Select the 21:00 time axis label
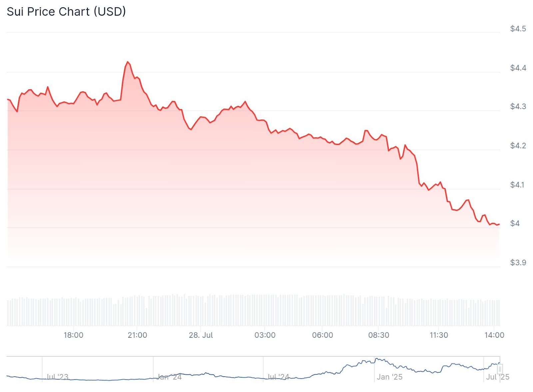 click(x=137, y=335)
